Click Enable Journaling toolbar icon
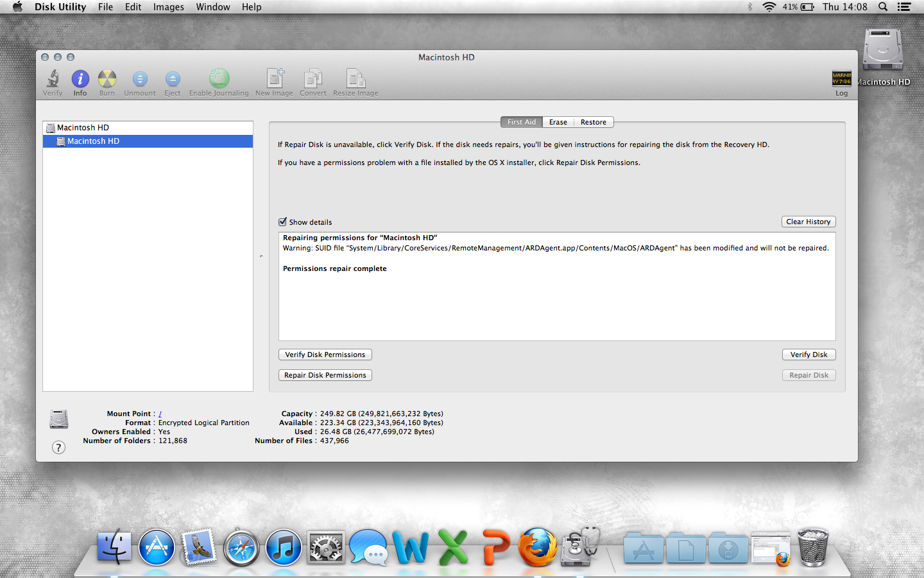 click(219, 78)
